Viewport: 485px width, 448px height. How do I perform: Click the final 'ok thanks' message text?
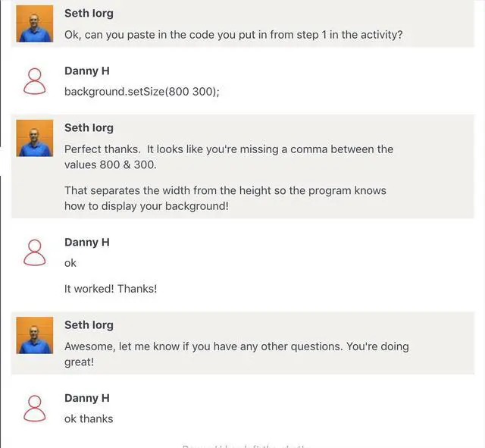pos(89,419)
